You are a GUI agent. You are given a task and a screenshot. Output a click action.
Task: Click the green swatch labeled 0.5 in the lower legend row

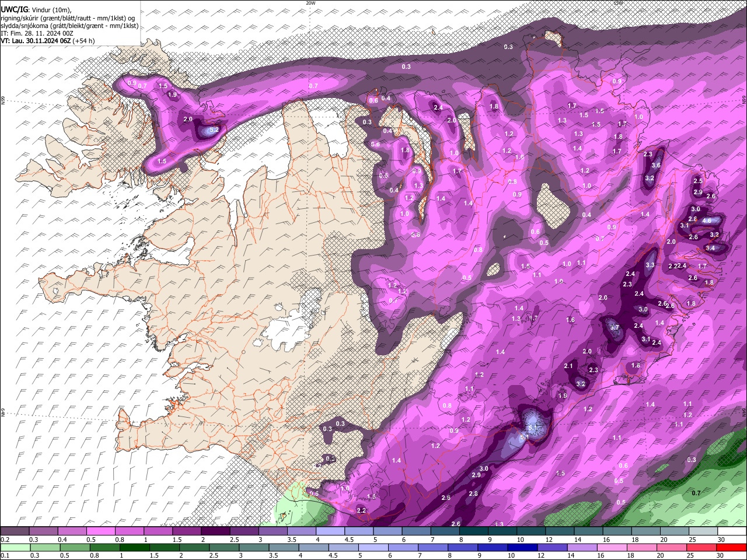coord(75,548)
